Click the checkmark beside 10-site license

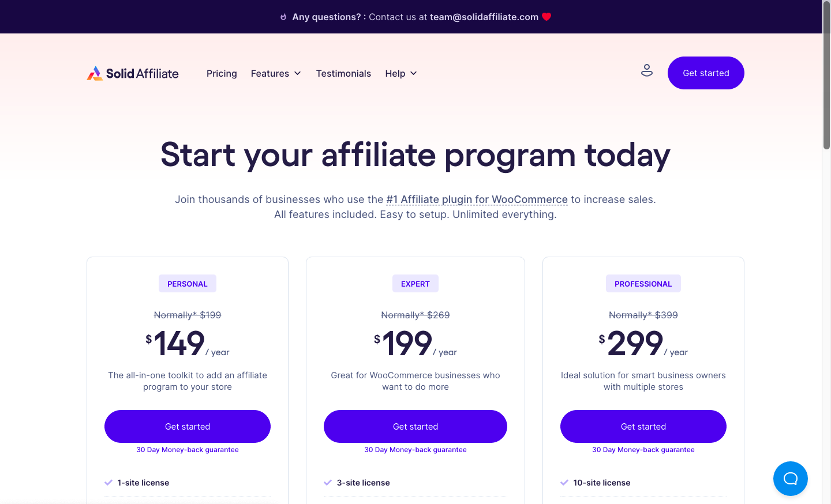tap(564, 483)
